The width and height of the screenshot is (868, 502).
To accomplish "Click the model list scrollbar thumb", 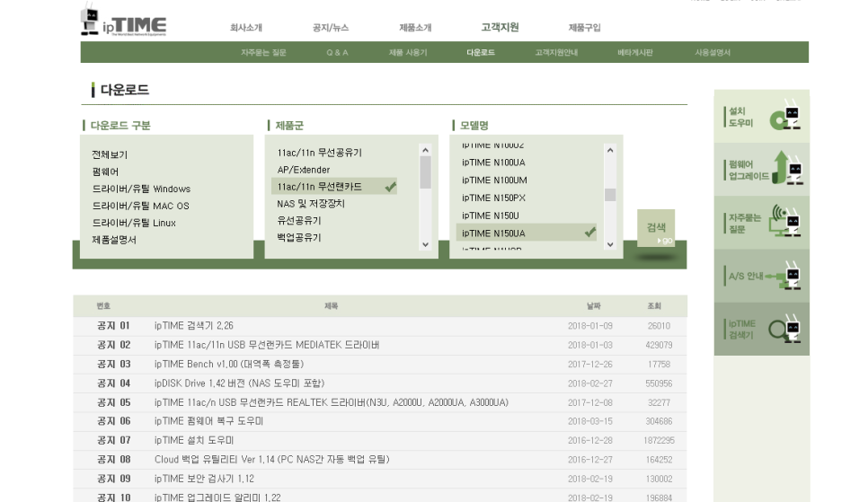I will (610, 195).
